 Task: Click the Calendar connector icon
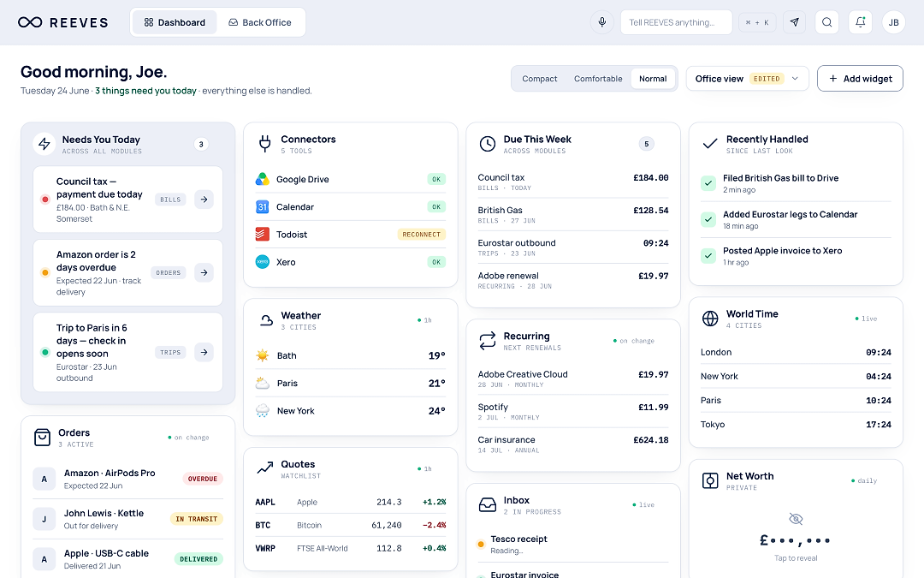[x=263, y=207]
